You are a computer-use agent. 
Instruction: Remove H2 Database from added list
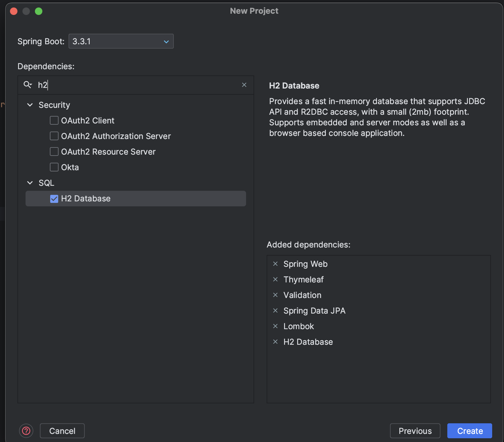(275, 342)
